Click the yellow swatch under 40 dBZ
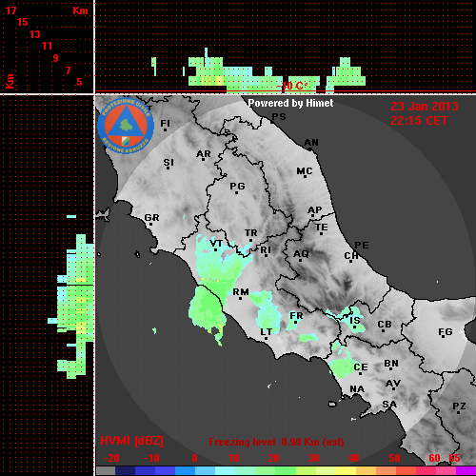This screenshot has height=476, width=476. point(346,471)
